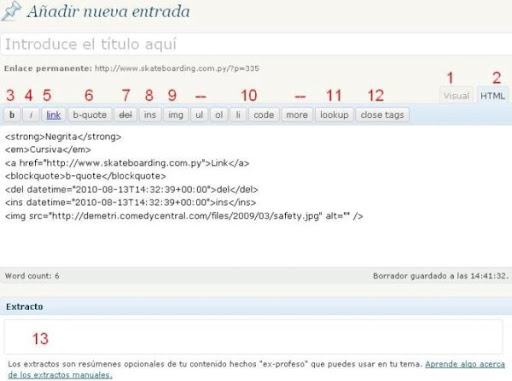The width and height of the screenshot is (512, 381).
Task: Click the code quicktag button
Action: click(x=264, y=115)
